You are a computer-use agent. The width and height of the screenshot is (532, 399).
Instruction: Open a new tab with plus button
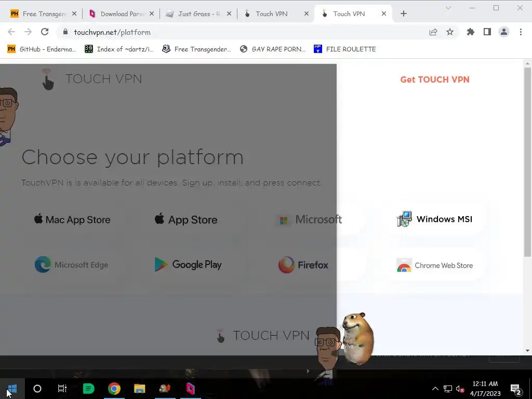click(403, 14)
